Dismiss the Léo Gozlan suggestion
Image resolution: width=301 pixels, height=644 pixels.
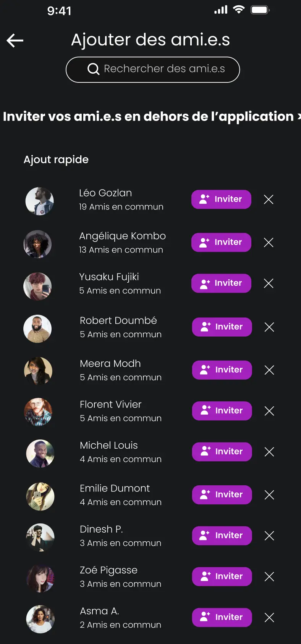click(269, 200)
